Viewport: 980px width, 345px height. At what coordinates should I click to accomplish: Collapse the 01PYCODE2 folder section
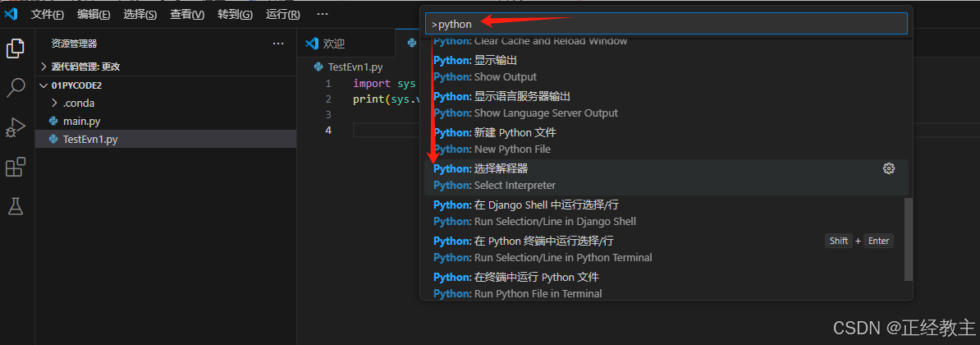[166, 85]
